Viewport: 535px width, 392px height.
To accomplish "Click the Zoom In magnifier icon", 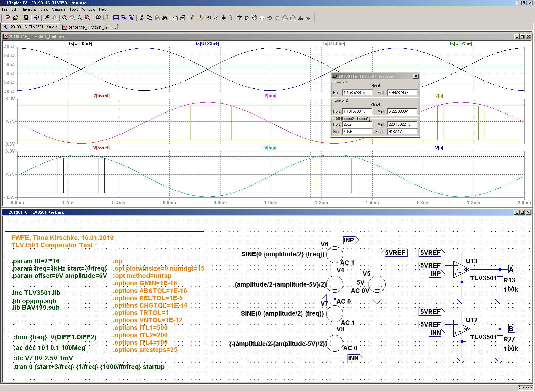I will (65, 18).
